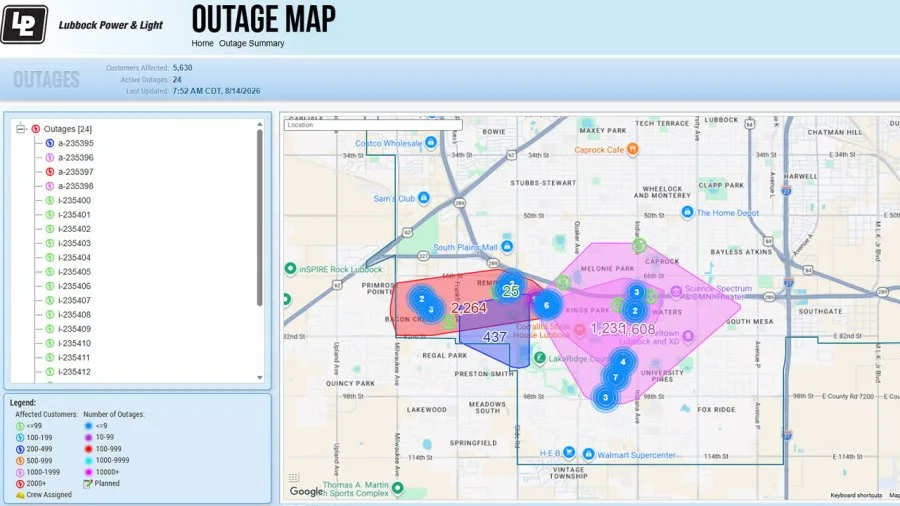Viewport: 900px width, 506px height.
Task: Click the Last Updated timestamp text
Action: (x=216, y=91)
